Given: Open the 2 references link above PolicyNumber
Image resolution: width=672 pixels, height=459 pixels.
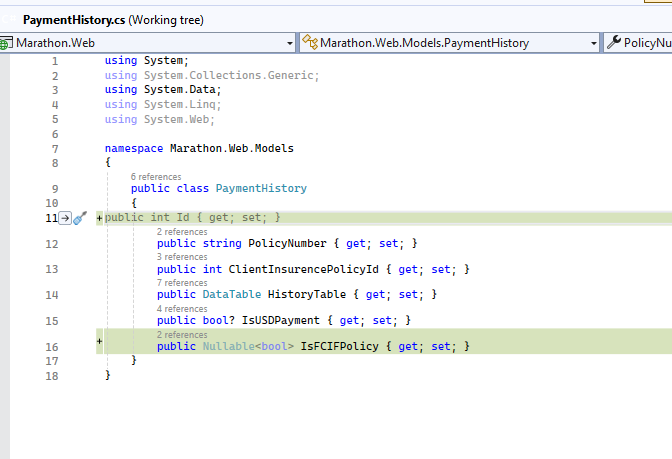Looking at the screenshot, I should pyautogui.click(x=182, y=232).
